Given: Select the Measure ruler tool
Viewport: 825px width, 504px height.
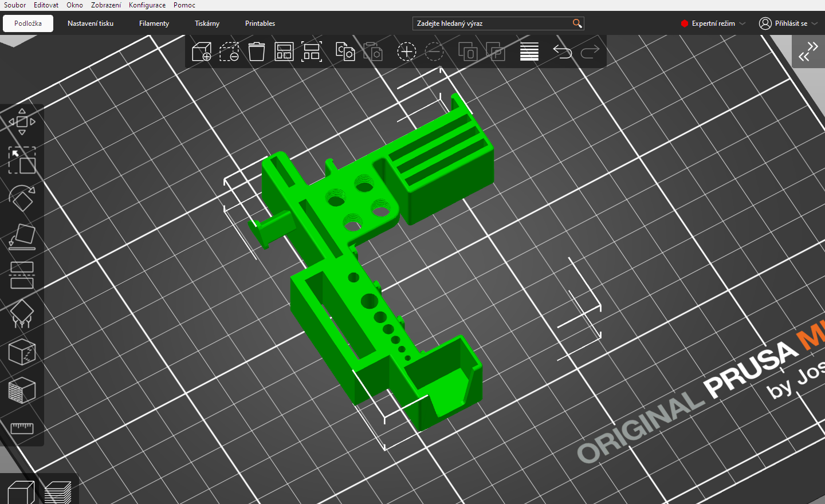Looking at the screenshot, I should [x=22, y=428].
